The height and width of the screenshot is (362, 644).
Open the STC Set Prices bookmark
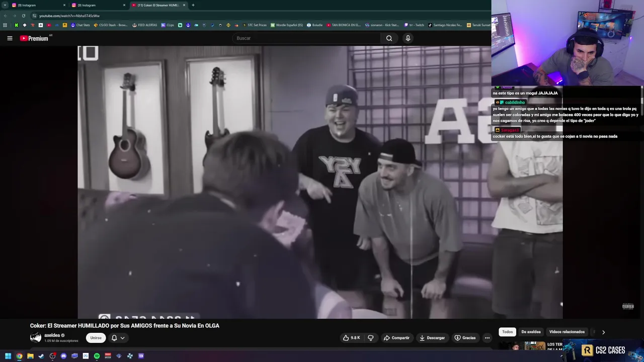(255, 25)
